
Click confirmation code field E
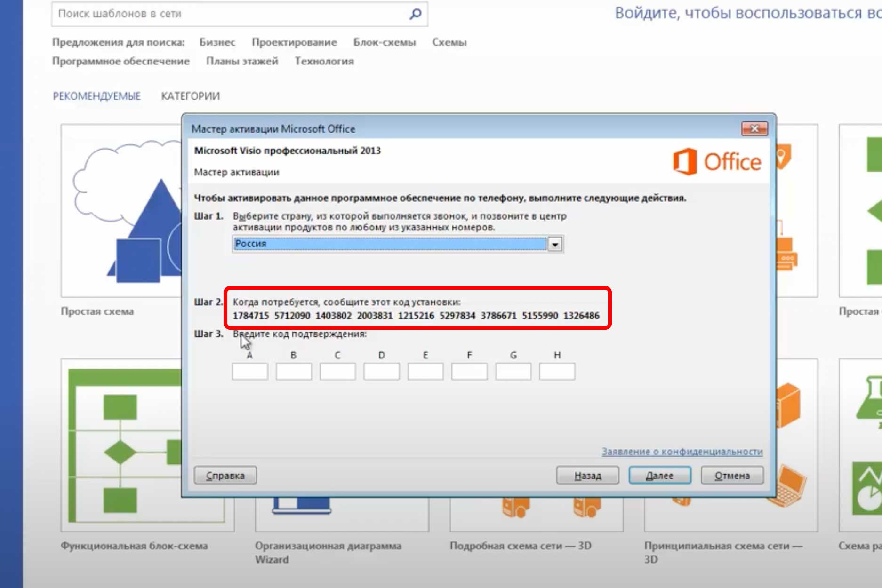point(425,371)
